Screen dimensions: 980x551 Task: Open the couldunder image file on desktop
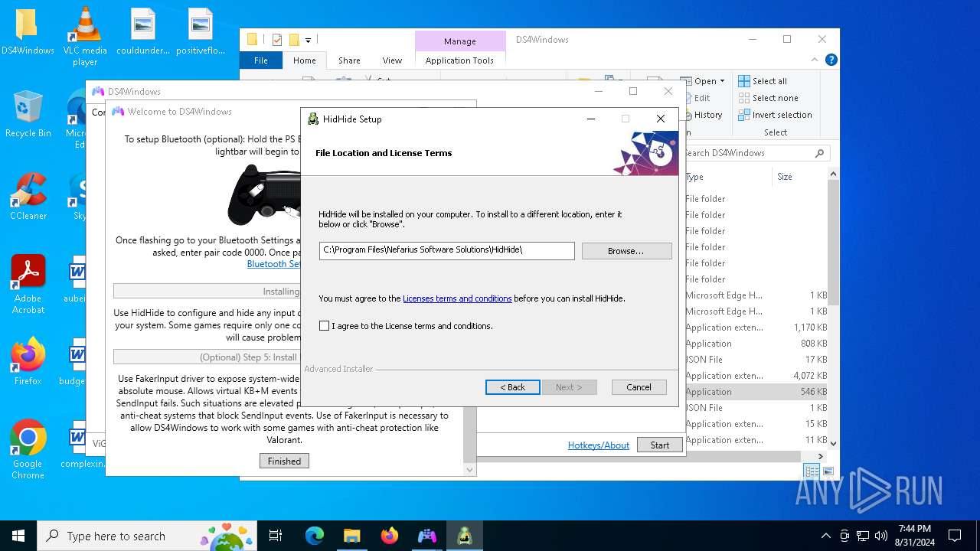[143, 32]
